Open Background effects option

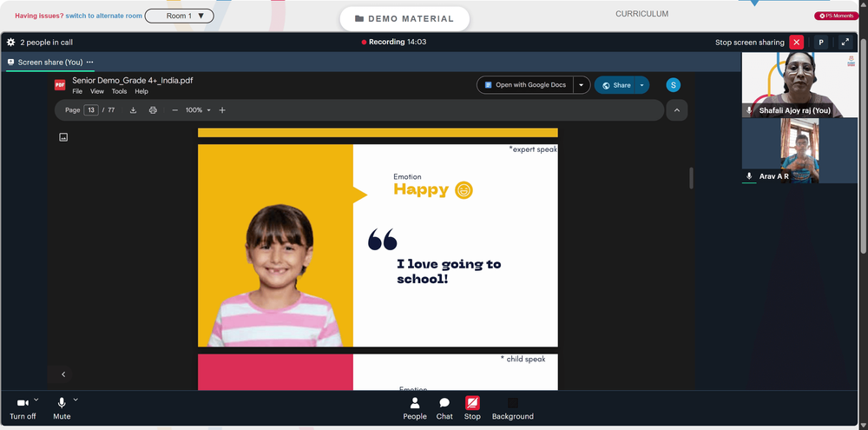(513, 408)
